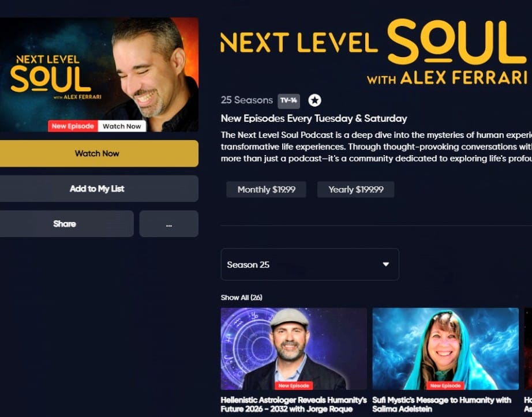Click the yellow Watch Now button
The width and height of the screenshot is (532, 417).
click(98, 153)
